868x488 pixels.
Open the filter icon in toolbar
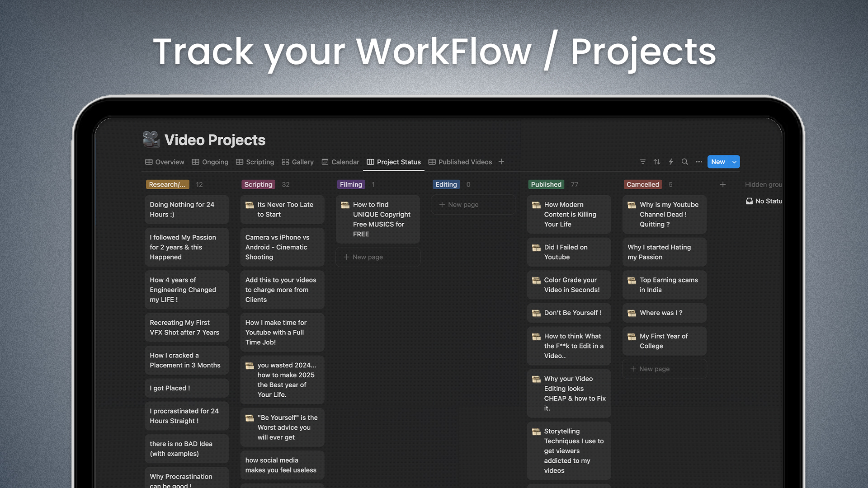[642, 162]
